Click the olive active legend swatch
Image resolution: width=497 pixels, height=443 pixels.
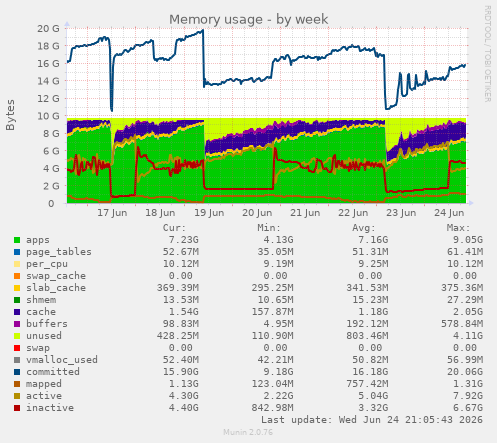17,396
